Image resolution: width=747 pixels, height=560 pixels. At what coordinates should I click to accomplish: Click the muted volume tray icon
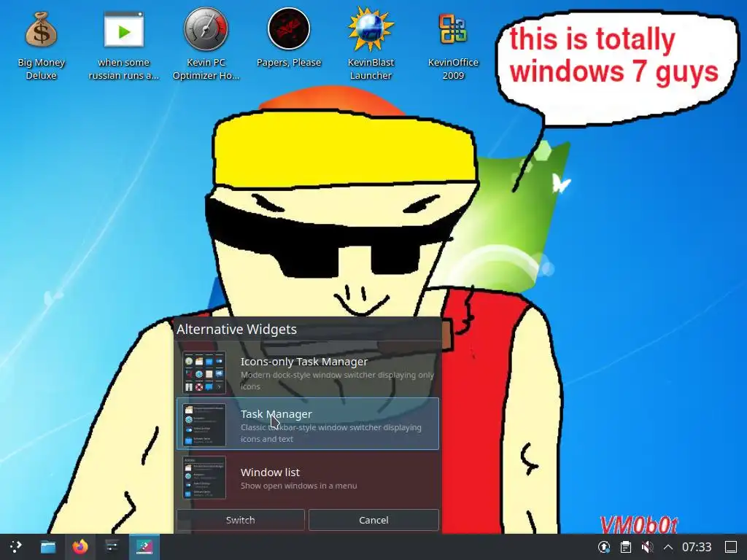pos(647,547)
